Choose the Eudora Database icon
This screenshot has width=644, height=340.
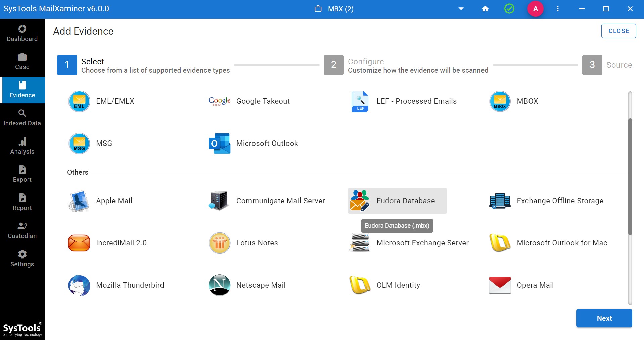[360, 201]
